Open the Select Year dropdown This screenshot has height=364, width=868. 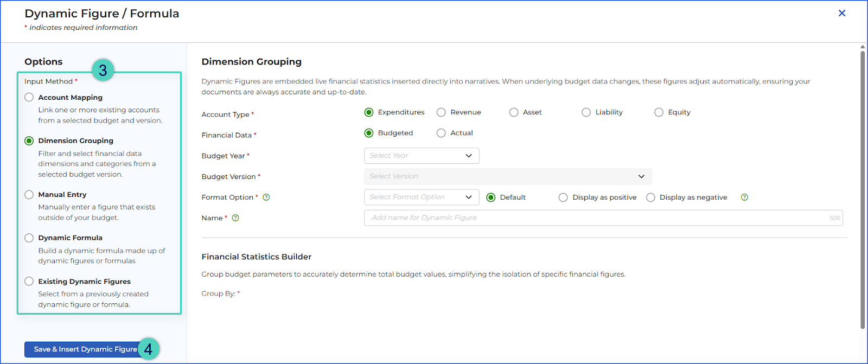click(x=422, y=156)
